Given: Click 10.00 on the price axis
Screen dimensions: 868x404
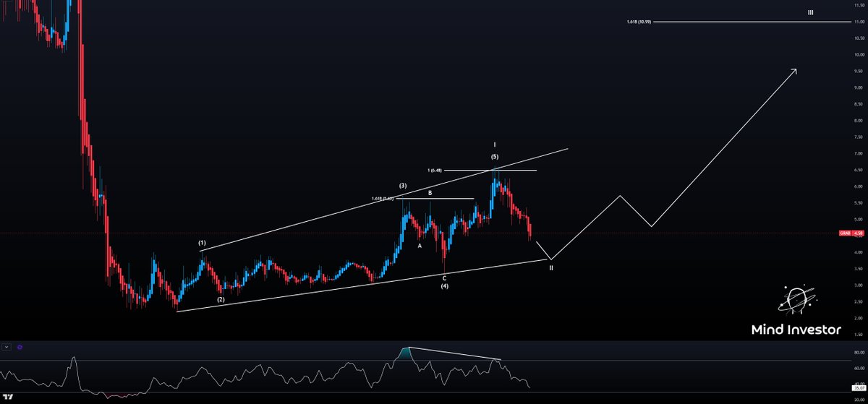Looking at the screenshot, I should 859,55.
